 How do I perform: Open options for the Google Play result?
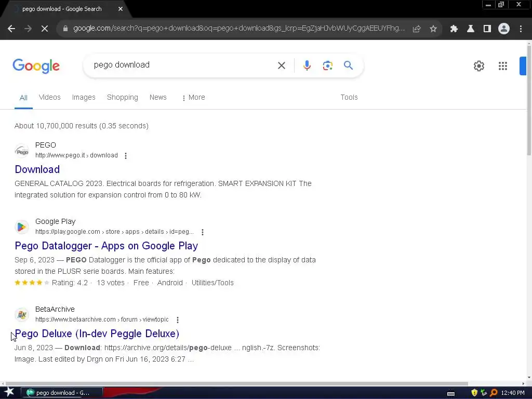coord(203,232)
